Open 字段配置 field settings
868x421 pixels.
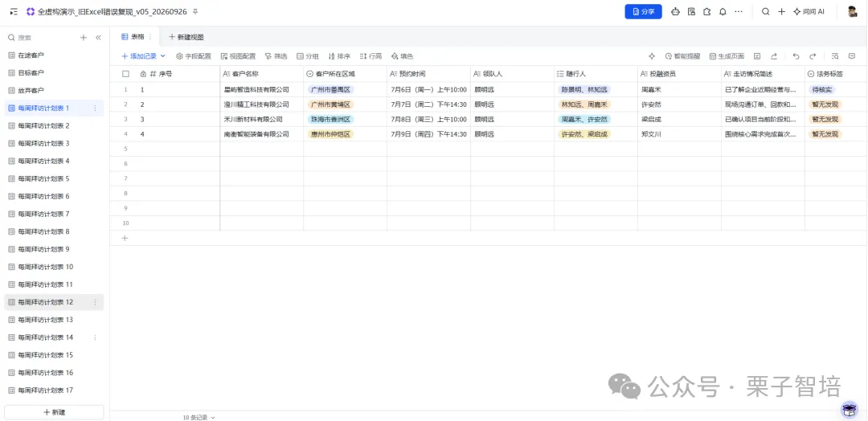click(194, 56)
